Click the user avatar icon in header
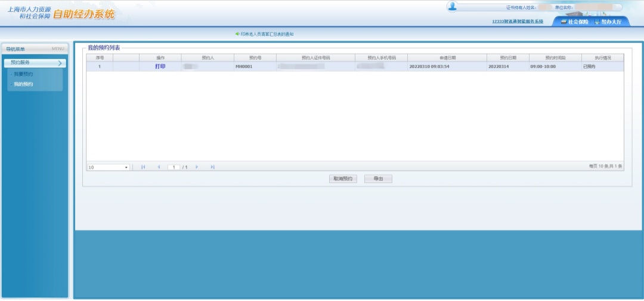This screenshot has width=644, height=301. coord(452,7)
